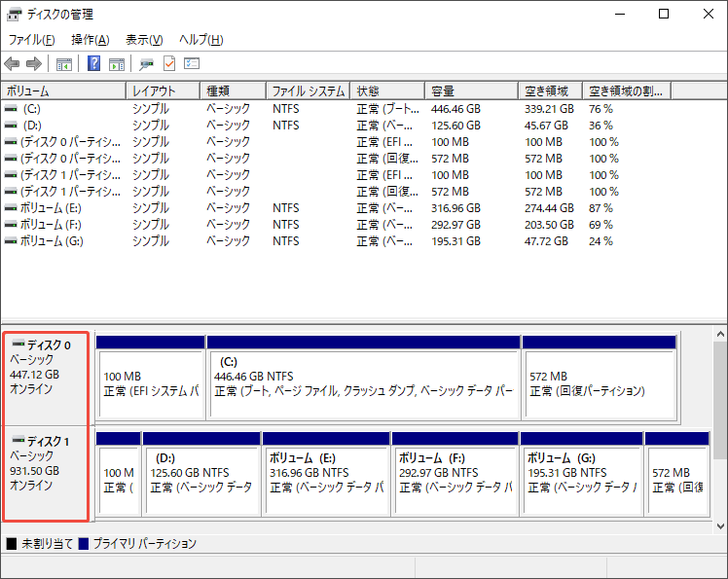This screenshot has height=579, width=728.
Task: Select Disk 0 572 MB recovery partition block
Action: (599, 378)
